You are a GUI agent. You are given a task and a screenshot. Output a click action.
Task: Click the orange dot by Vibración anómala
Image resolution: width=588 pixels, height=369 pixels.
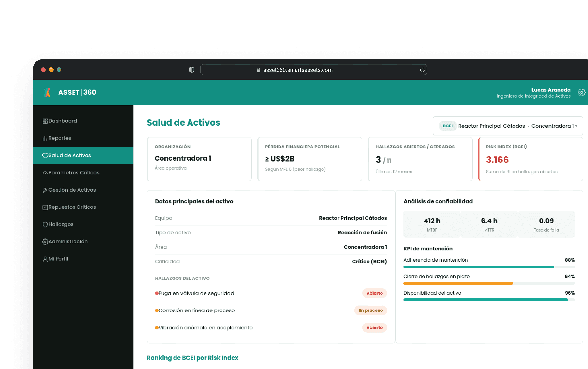pos(157,328)
